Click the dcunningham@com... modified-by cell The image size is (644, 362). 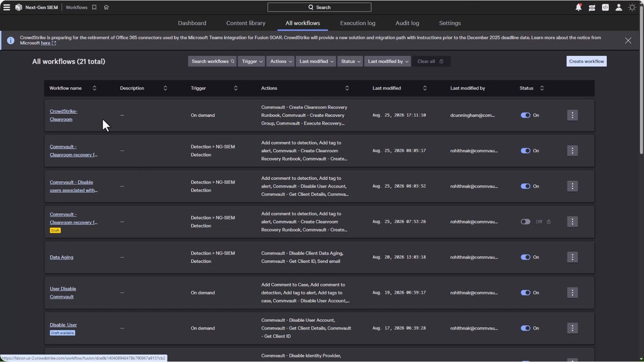click(472, 115)
